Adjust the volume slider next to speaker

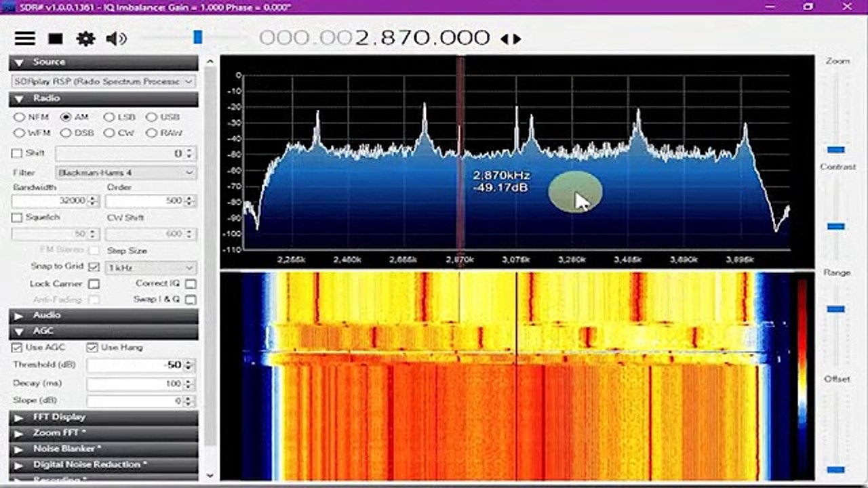coord(197,37)
